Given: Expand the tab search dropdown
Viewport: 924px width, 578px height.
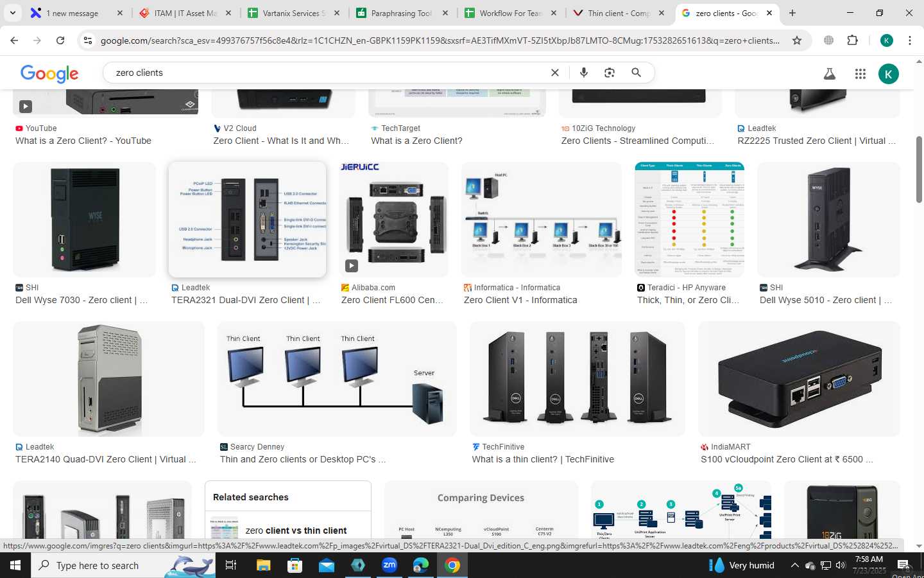Looking at the screenshot, I should tap(12, 13).
